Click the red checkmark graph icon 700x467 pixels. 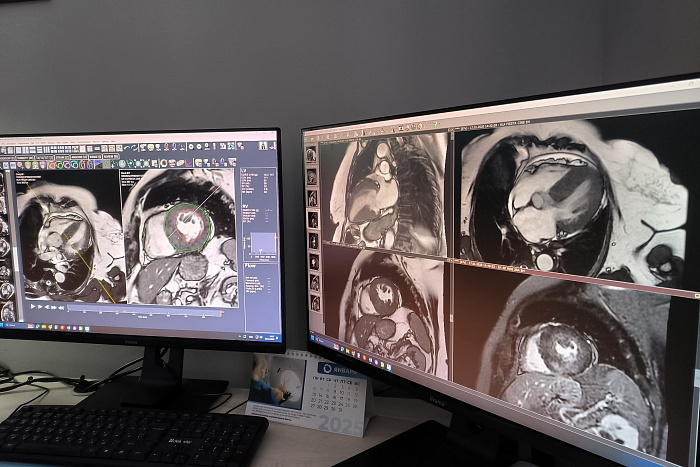[x=189, y=163]
